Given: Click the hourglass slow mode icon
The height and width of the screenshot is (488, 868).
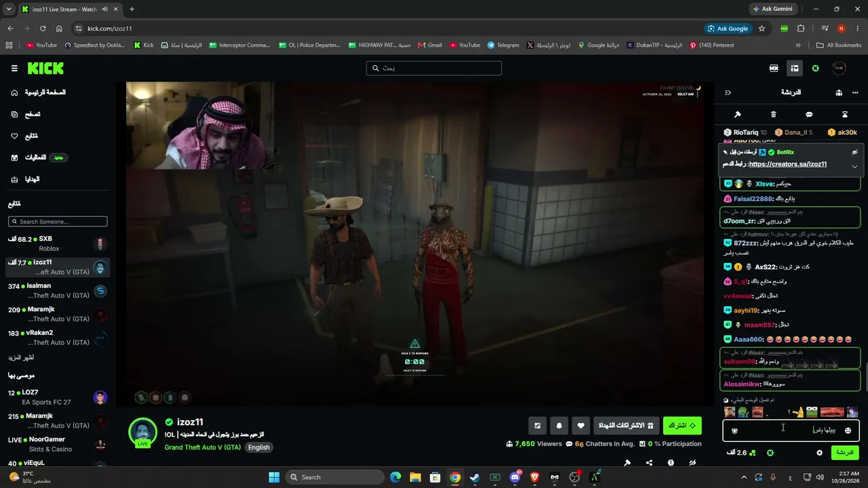Looking at the screenshot, I should tap(845, 115).
